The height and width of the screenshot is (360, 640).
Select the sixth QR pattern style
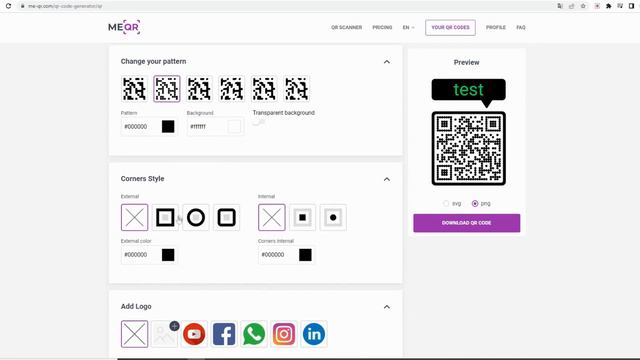point(296,89)
